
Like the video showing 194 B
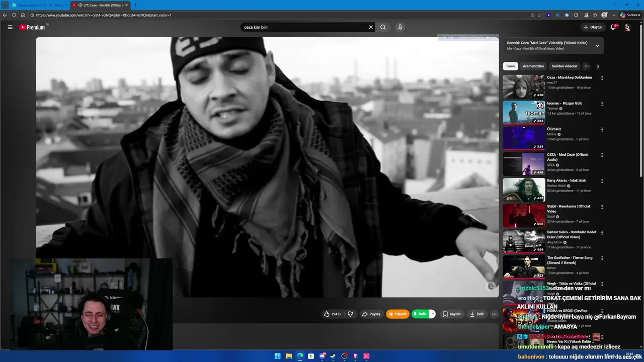[332, 314]
